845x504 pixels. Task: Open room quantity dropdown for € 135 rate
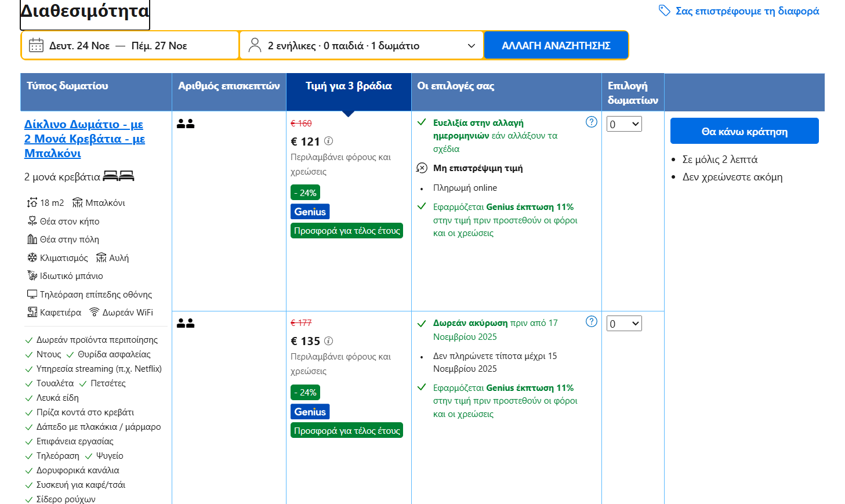(624, 324)
